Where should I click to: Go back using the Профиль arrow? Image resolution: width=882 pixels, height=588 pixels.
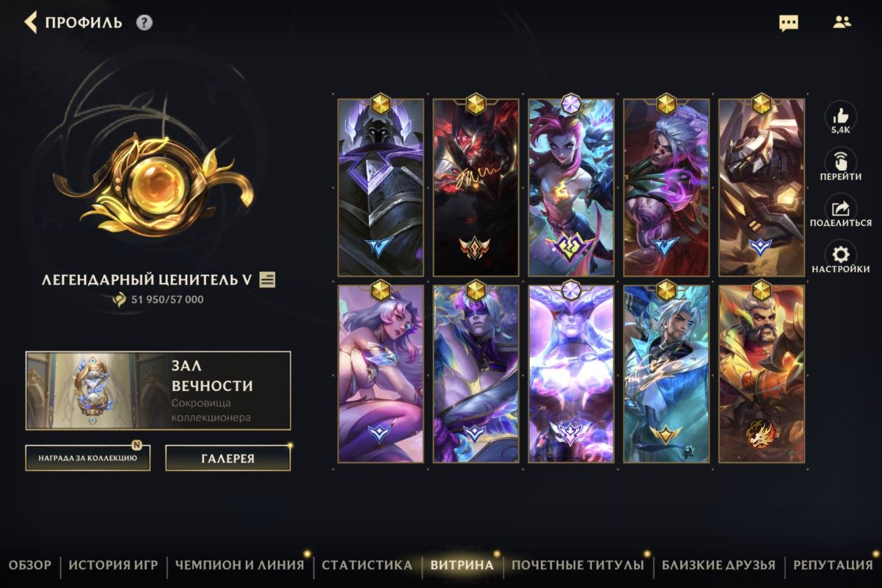tap(30, 22)
